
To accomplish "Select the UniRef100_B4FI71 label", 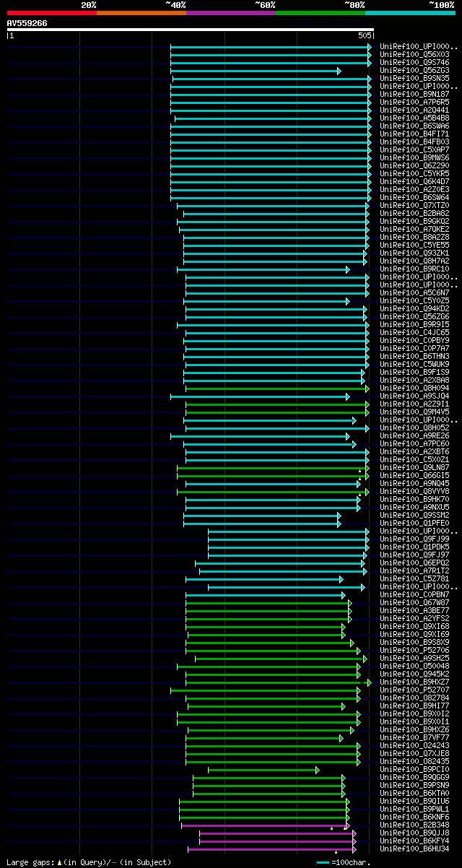I will coord(414,134).
